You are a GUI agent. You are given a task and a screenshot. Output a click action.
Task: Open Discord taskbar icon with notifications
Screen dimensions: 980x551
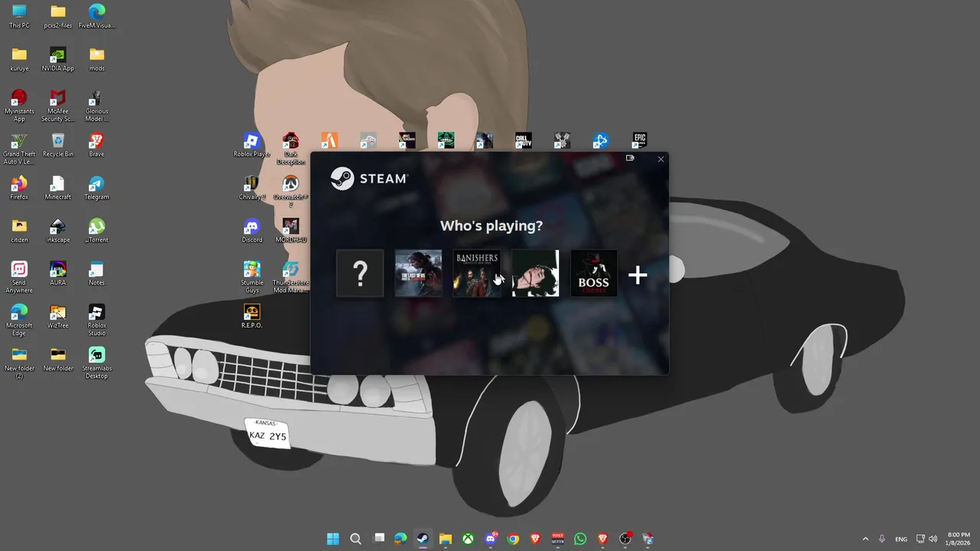click(491, 539)
